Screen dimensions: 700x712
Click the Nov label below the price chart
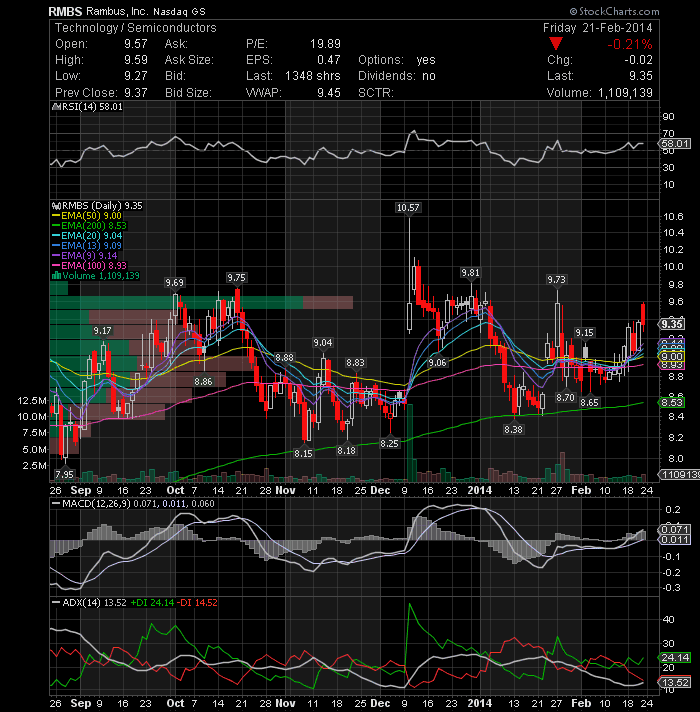pos(286,490)
